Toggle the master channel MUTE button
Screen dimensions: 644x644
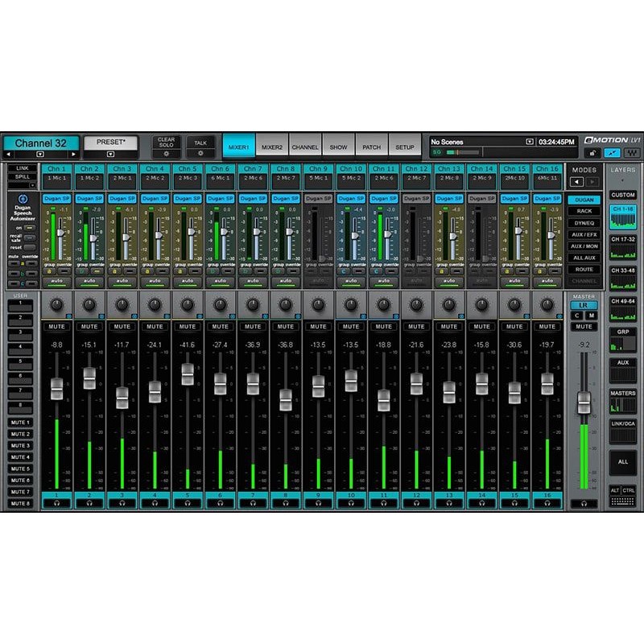pos(584,327)
